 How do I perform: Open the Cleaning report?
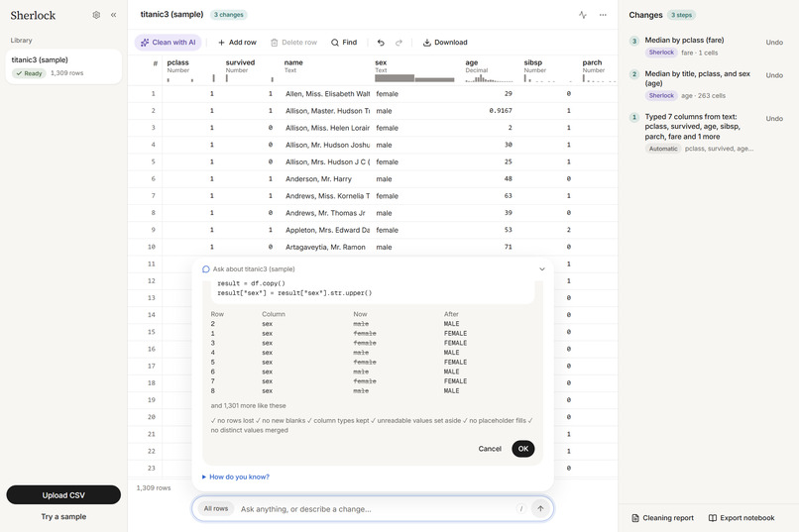[x=662, y=518]
